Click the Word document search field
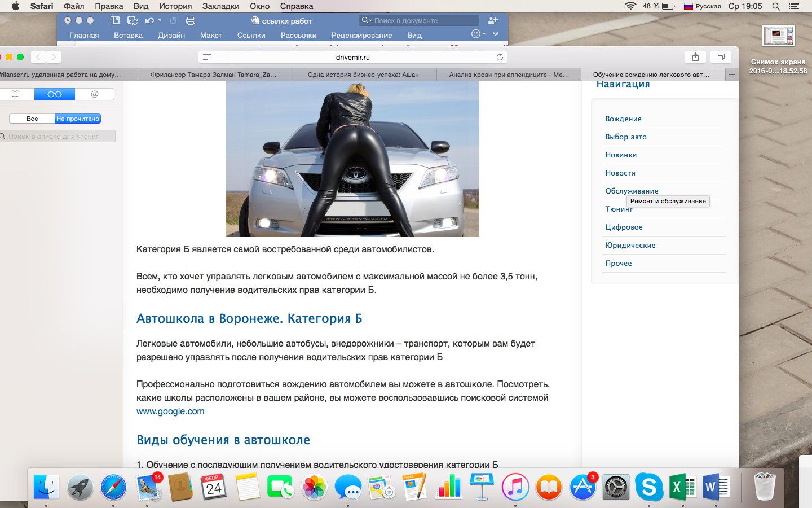This screenshot has height=508, width=812. tap(418, 20)
